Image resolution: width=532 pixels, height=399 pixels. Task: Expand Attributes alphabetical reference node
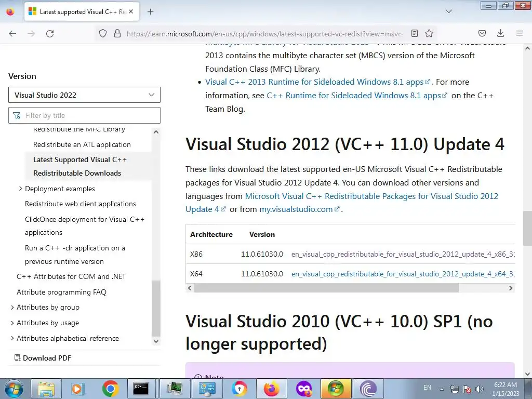[12, 338]
